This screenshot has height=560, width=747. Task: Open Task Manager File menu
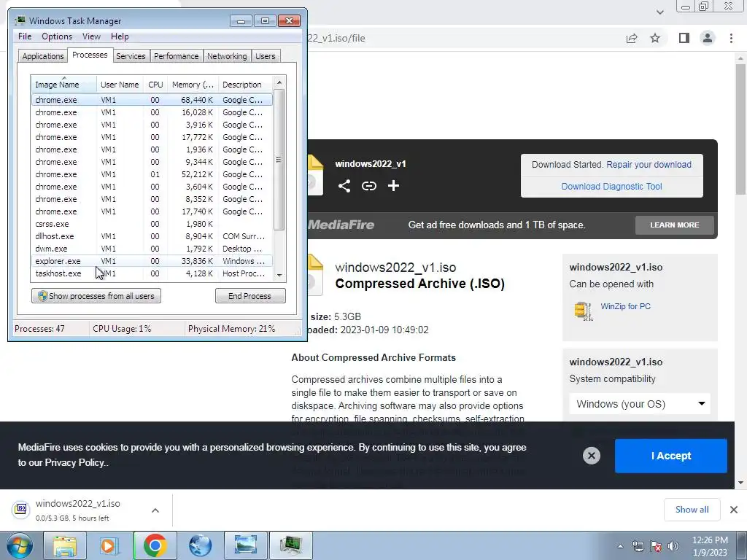point(25,36)
